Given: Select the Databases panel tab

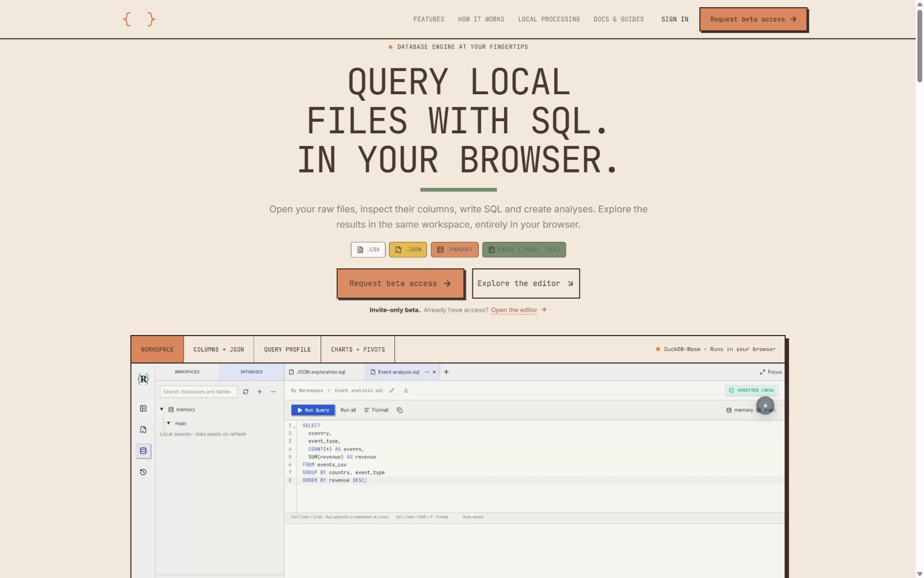Looking at the screenshot, I should point(252,372).
